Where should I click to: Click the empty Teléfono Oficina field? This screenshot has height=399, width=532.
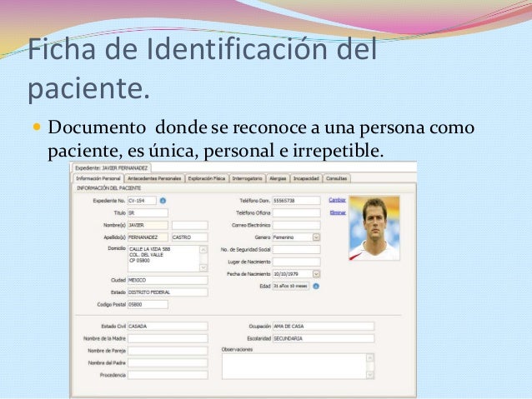296,213
